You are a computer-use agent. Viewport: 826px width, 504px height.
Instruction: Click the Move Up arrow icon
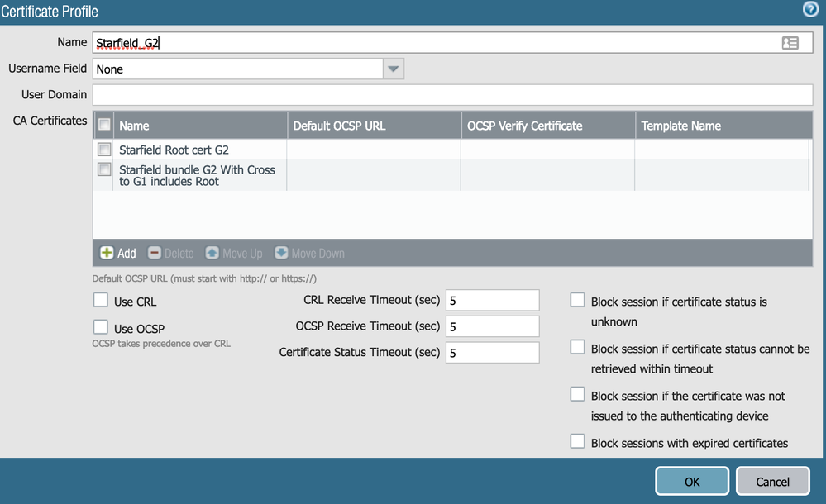(212, 253)
